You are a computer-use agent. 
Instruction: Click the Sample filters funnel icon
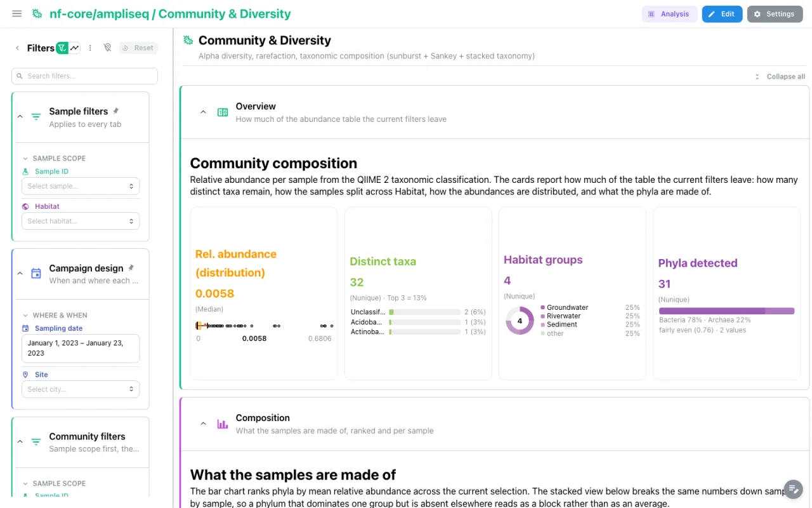coord(36,117)
